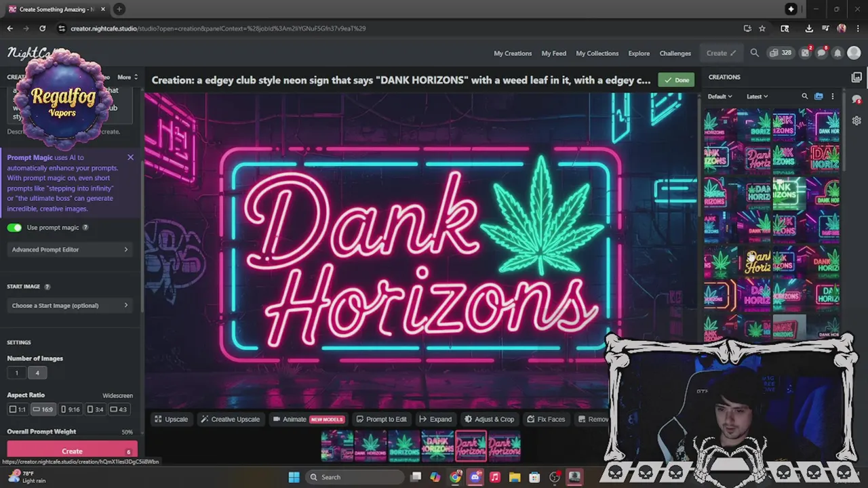Image resolution: width=868 pixels, height=488 pixels.
Task: Open the More dropdown in the create panel
Action: pyautogui.click(x=127, y=77)
